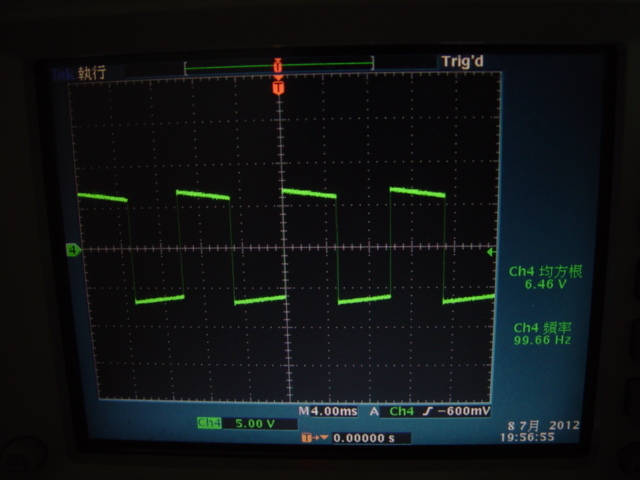
Task: Click the Tek logo in top corner
Action: click(x=62, y=74)
